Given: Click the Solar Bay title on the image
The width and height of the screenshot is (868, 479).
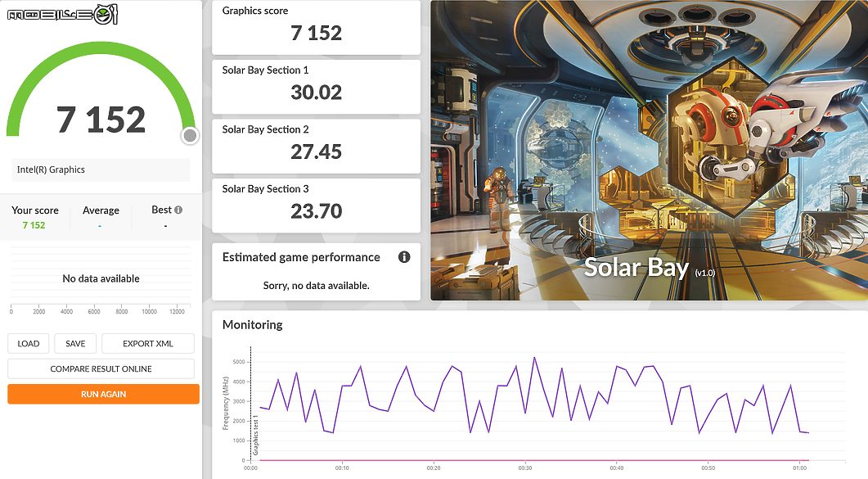Looking at the screenshot, I should [x=636, y=268].
